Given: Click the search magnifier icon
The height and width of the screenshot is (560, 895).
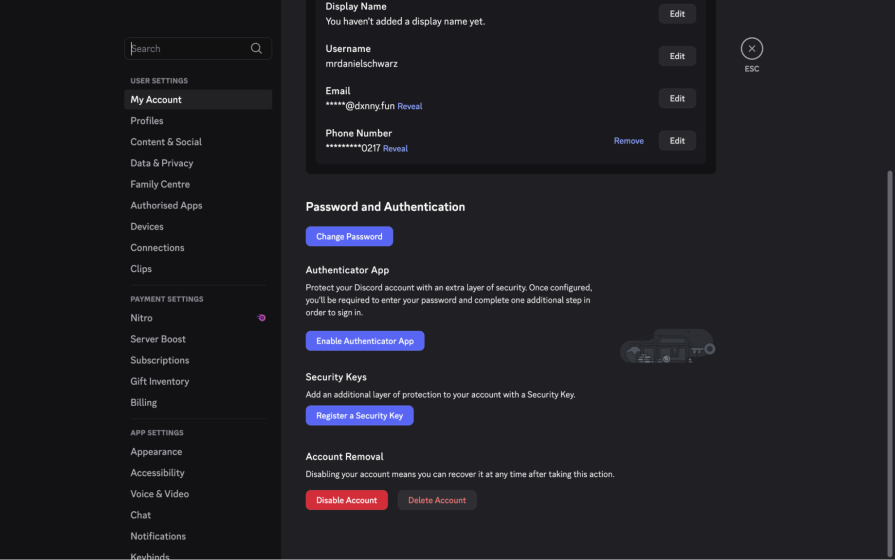Looking at the screenshot, I should pyautogui.click(x=257, y=48).
